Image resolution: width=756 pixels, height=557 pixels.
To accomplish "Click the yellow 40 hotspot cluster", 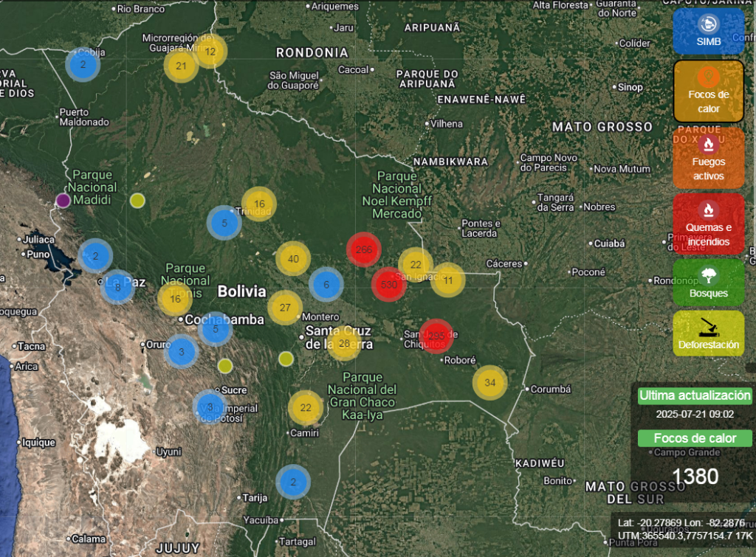I will point(293,259).
